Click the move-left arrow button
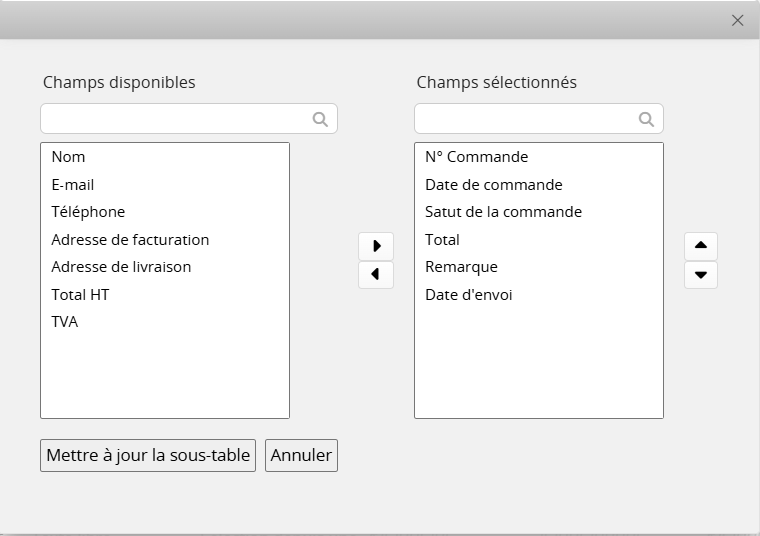 click(x=376, y=274)
